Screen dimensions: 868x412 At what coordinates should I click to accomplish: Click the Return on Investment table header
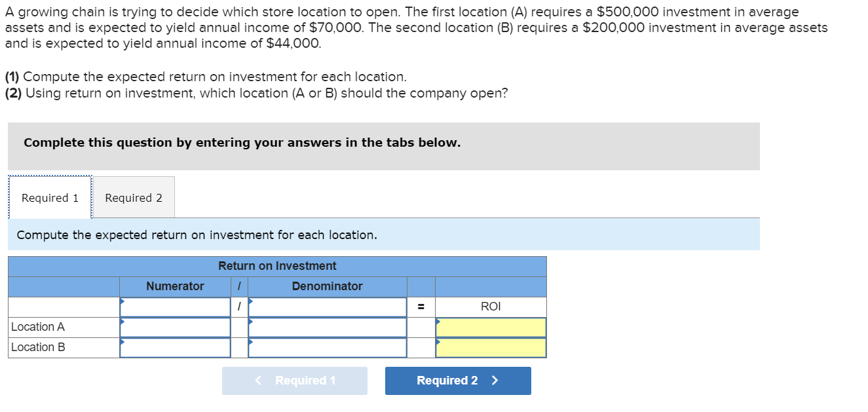(x=277, y=266)
